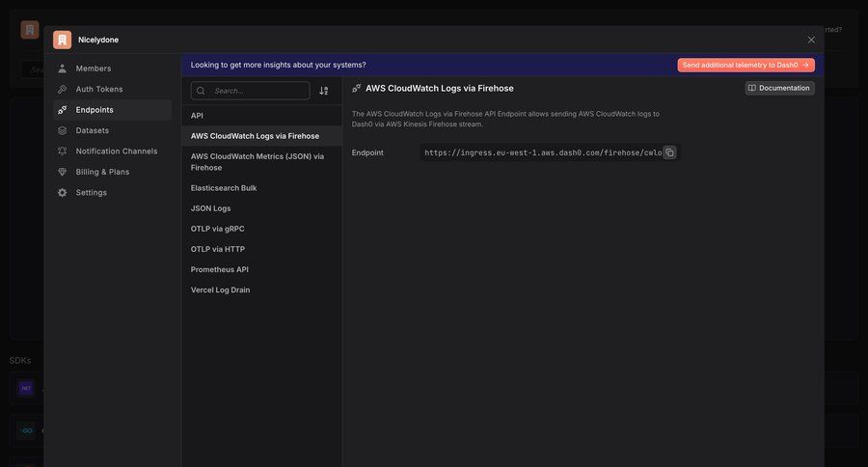Click the .NET SDK icon in background page
The height and width of the screenshot is (467, 868).
point(26,388)
